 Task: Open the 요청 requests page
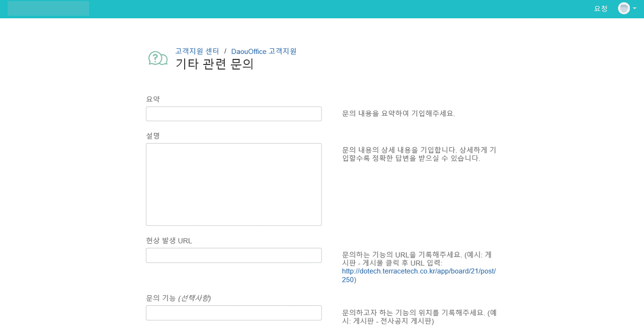coord(601,9)
